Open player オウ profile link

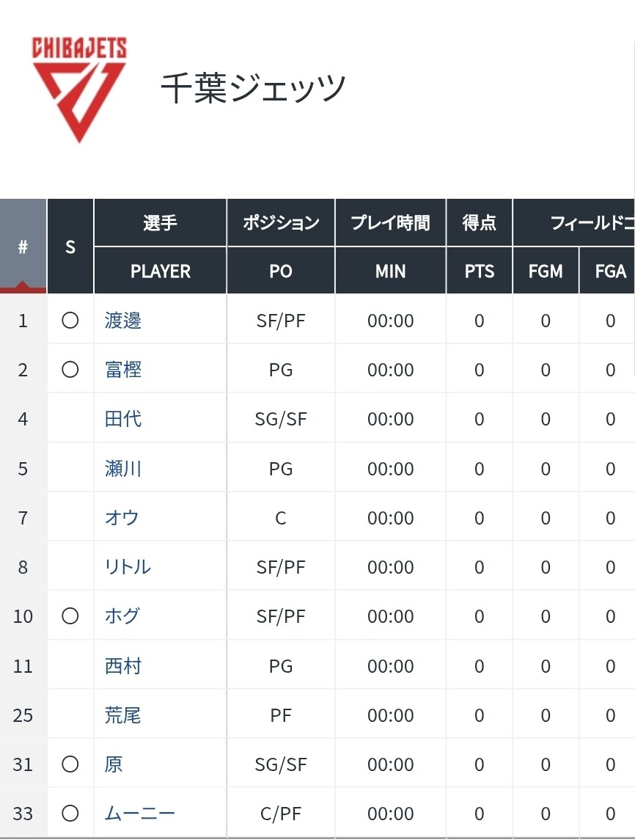tap(122, 518)
